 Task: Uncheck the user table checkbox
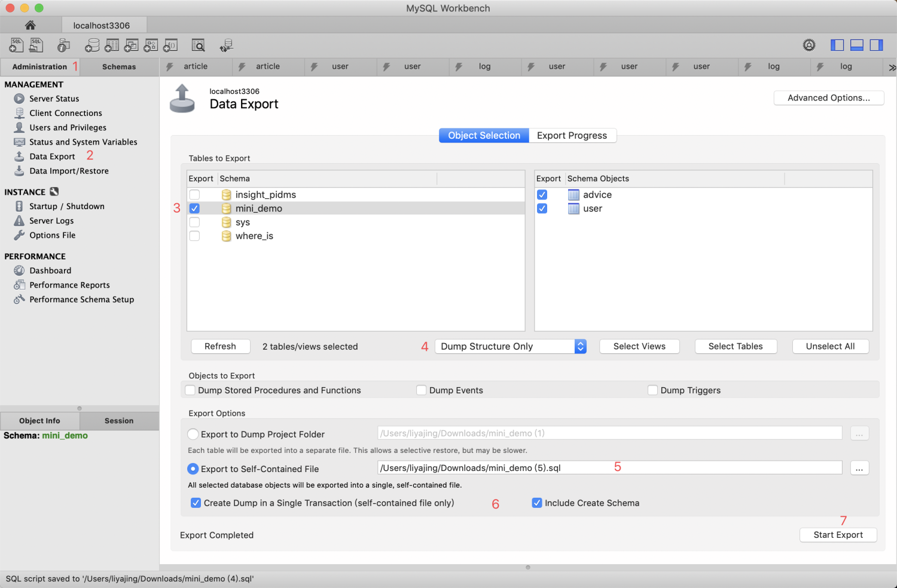click(542, 209)
